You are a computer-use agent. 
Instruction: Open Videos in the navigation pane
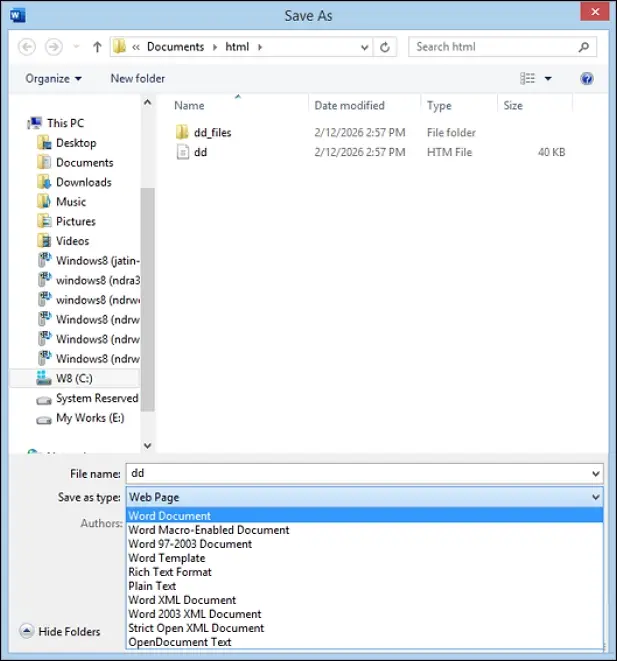72,241
